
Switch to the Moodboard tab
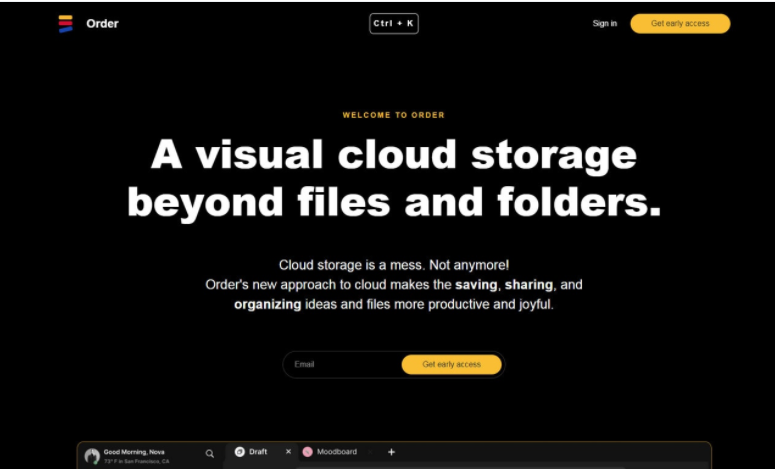point(336,452)
